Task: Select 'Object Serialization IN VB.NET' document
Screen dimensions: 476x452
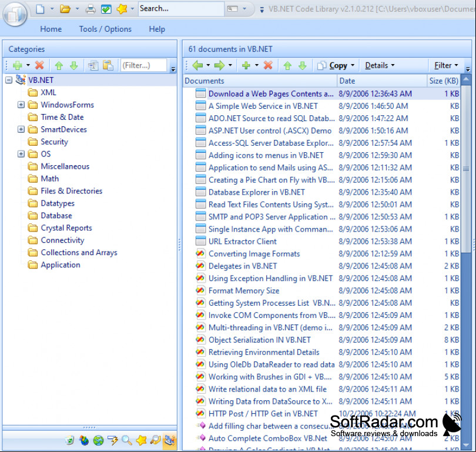Action: point(260,340)
